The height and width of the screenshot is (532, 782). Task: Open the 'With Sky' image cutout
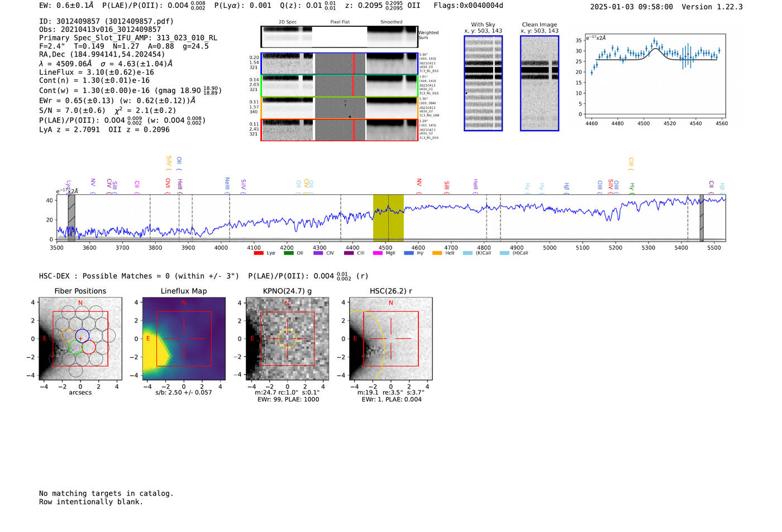tap(483, 83)
